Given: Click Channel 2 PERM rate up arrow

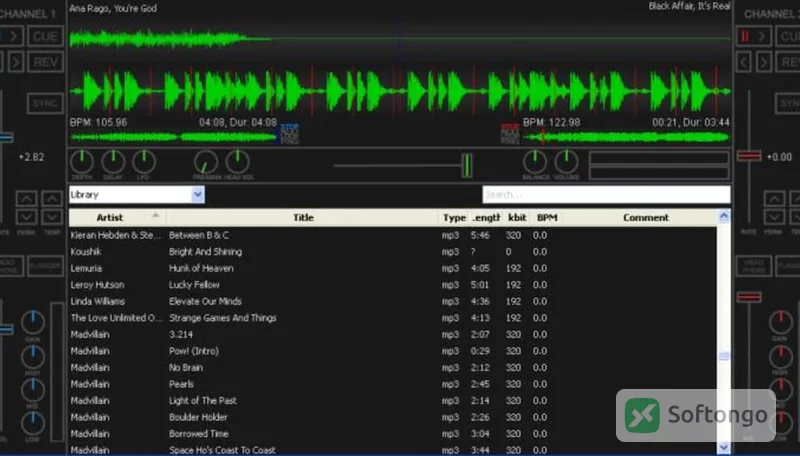Looking at the screenshot, I should (774, 198).
